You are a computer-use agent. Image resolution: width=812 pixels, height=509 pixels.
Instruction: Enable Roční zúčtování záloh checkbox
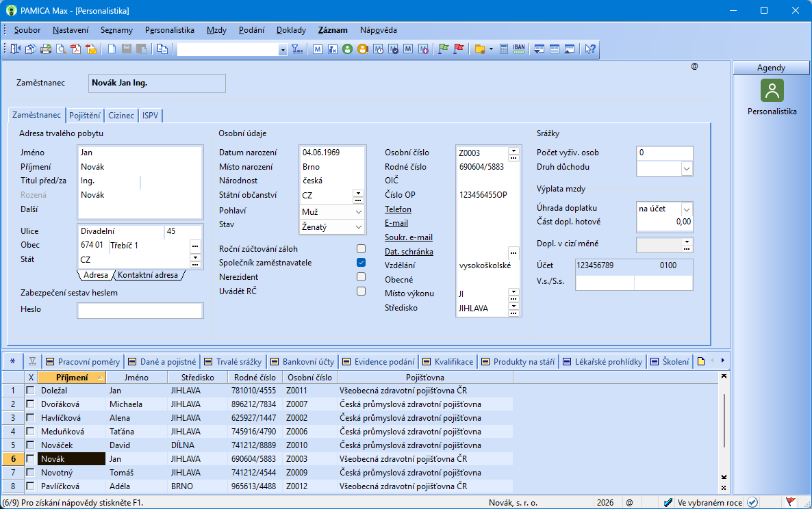[361, 248]
